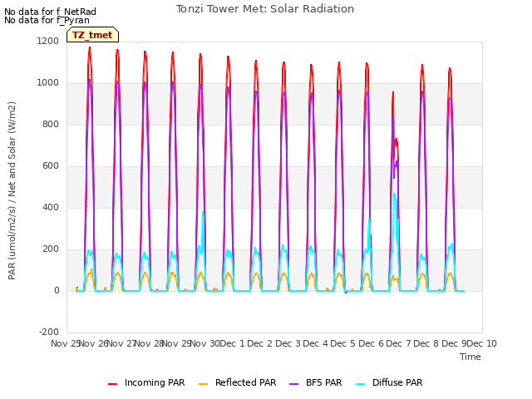
Task: Click the x-axis label Dec 7
Action: click(398, 343)
